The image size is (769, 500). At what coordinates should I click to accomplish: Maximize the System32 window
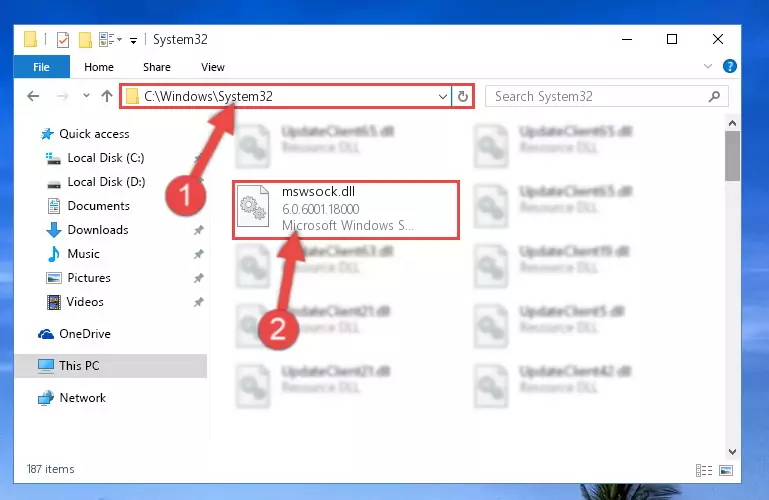(x=672, y=39)
